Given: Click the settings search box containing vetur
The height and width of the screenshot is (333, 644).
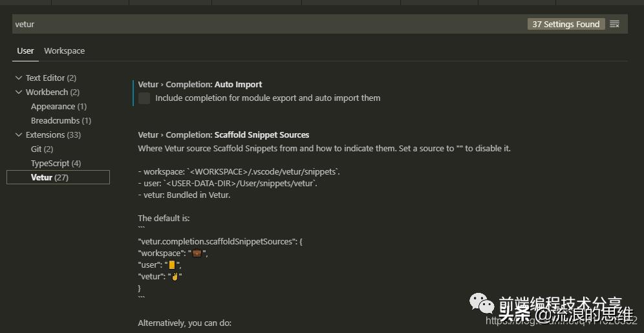Looking at the screenshot, I should click(x=259, y=24).
